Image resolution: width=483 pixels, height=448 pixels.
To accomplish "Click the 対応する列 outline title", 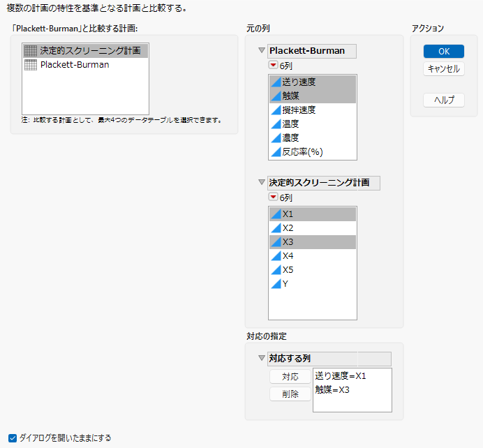I will [x=329, y=359].
